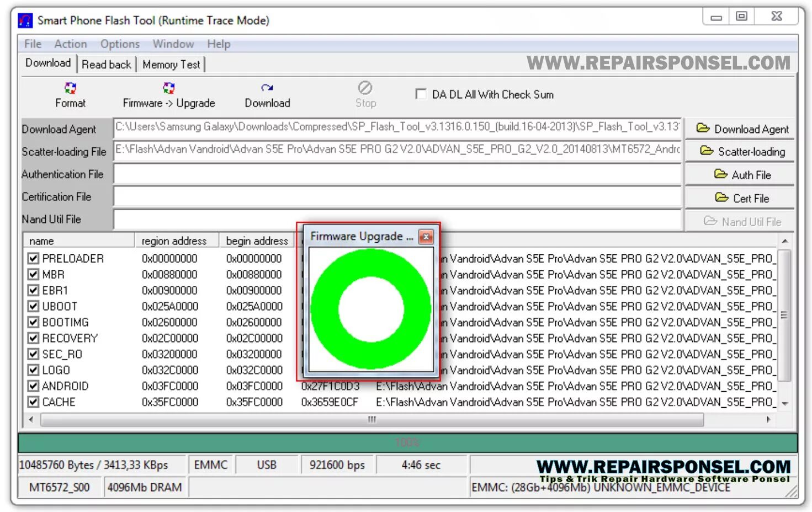Browse for a Scatter-loading file
812x512 pixels.
tap(741, 151)
